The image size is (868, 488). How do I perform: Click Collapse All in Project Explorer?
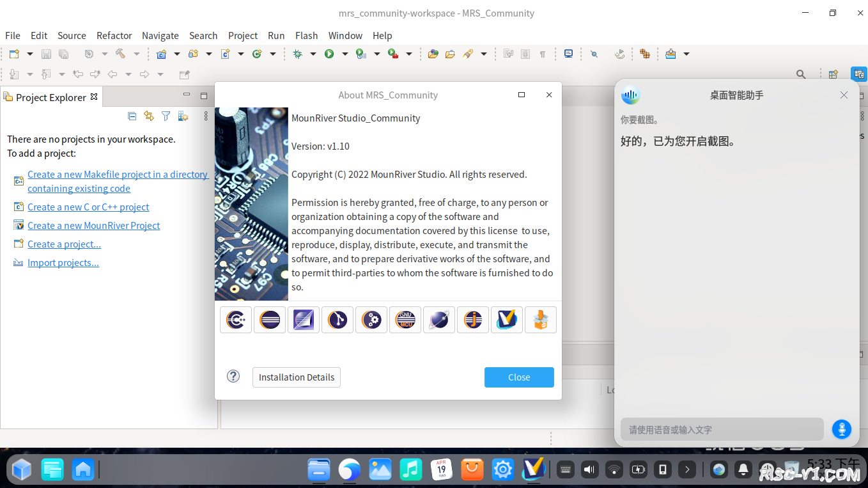tap(132, 116)
